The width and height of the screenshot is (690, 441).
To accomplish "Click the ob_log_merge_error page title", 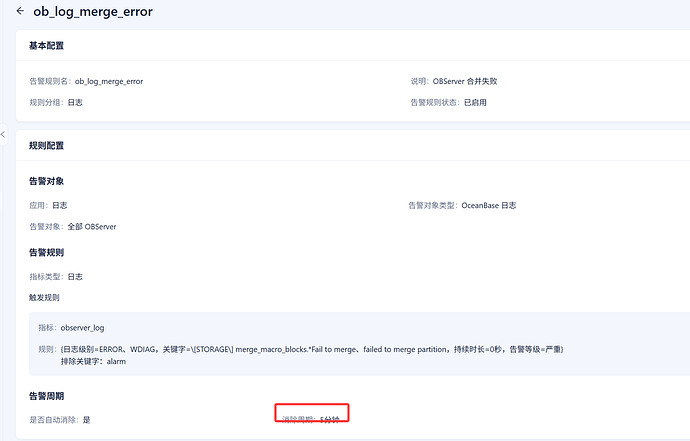I will point(93,12).
